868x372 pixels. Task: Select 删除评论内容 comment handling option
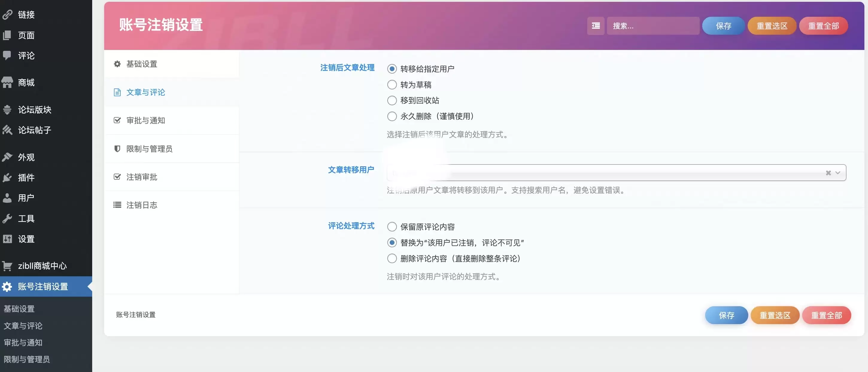point(392,258)
